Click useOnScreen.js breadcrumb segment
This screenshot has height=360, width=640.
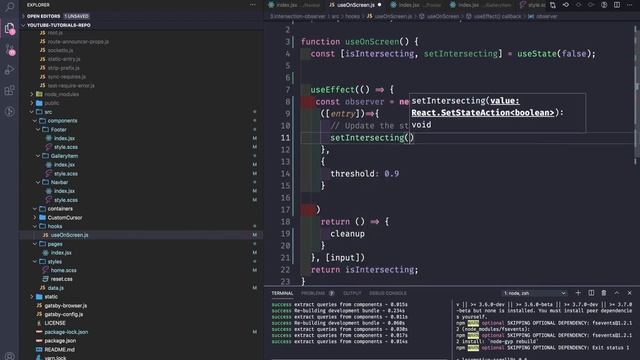393,16
